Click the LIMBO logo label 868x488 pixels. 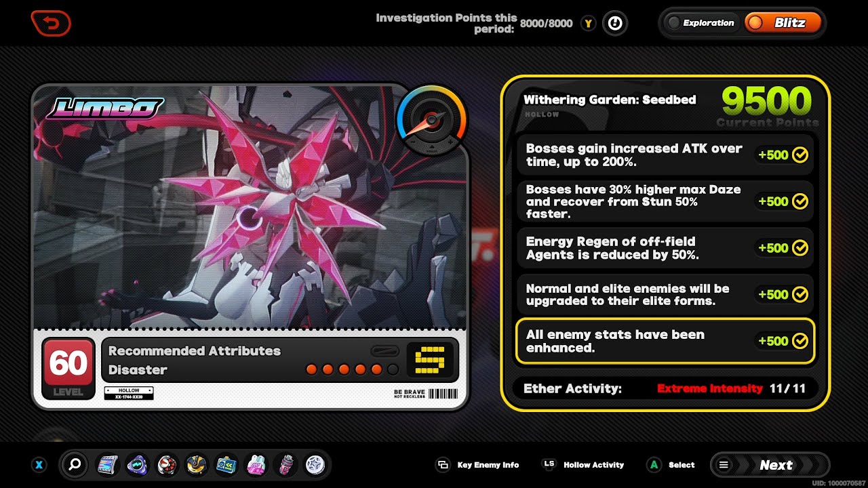click(105, 108)
